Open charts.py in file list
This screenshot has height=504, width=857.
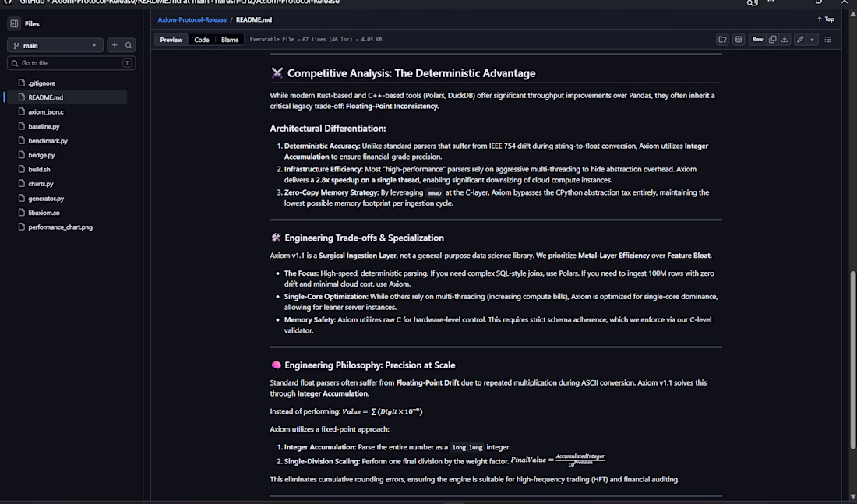click(x=41, y=184)
